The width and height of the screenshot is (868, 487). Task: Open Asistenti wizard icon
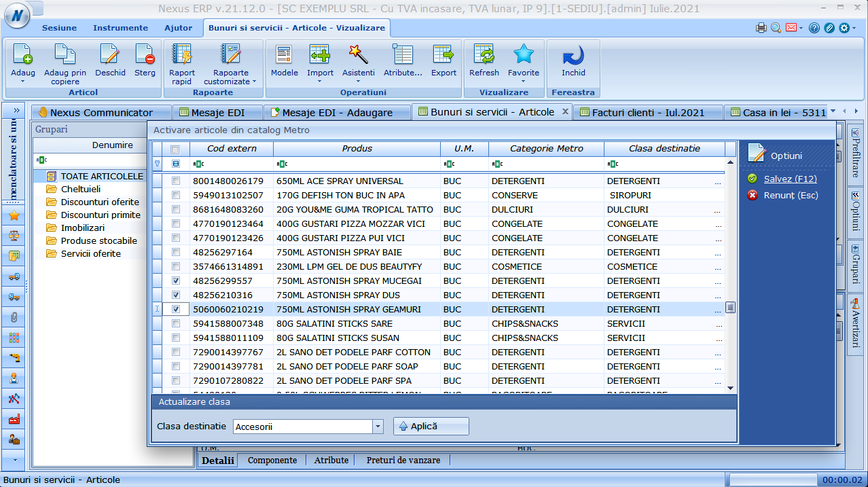[358, 54]
